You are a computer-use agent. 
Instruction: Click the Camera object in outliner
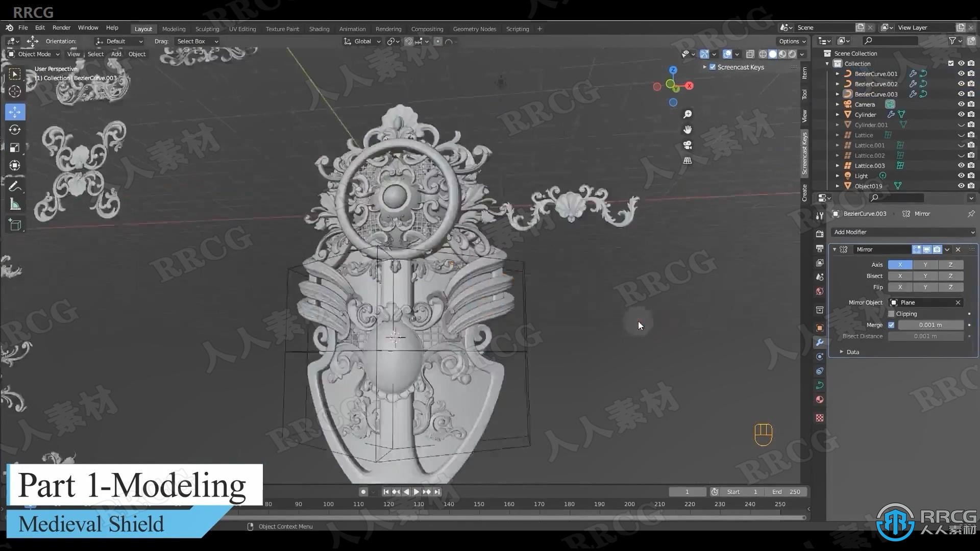[x=864, y=104]
